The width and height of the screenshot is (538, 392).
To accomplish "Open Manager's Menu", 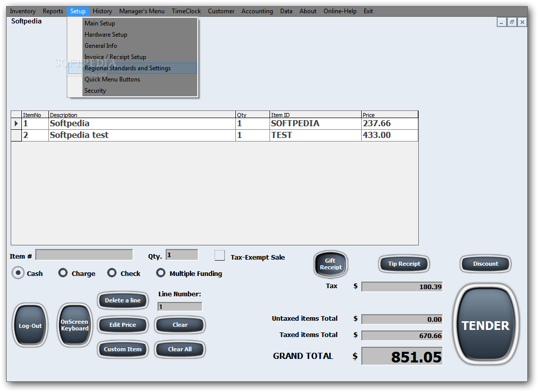I will click(x=142, y=11).
